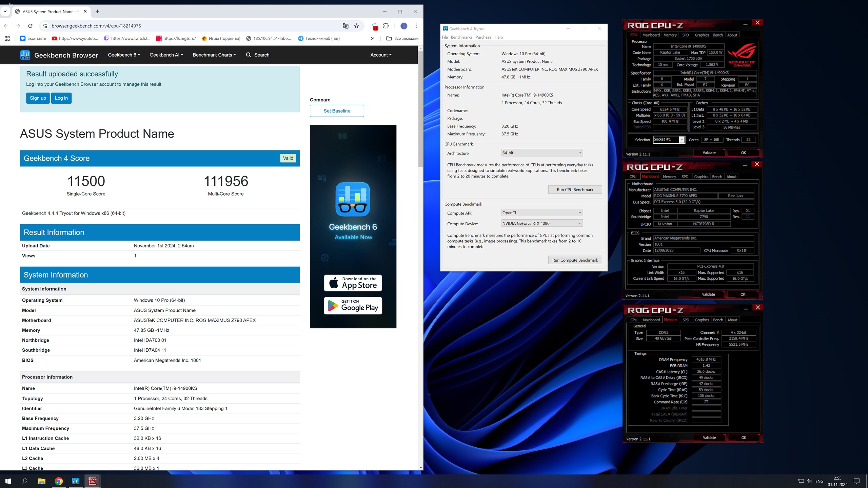Open the Benchmarks menu in Geekbench 4
868x488 pixels.
(x=461, y=37)
